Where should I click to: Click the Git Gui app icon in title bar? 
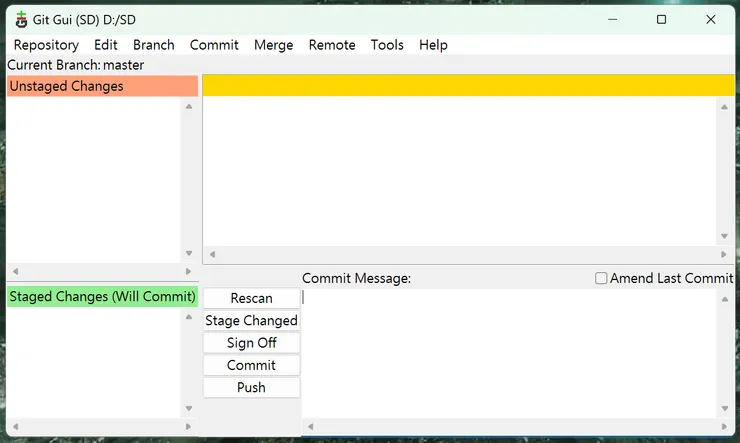pos(21,20)
